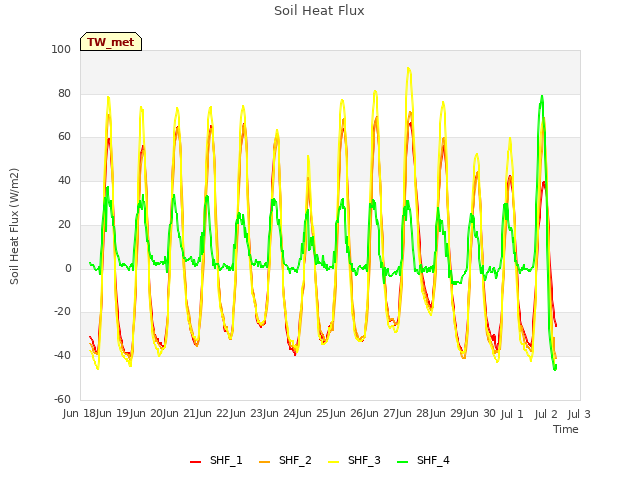Click the Jun 20 x-axis tick label
The width and height of the screenshot is (640, 480).
(147, 414)
